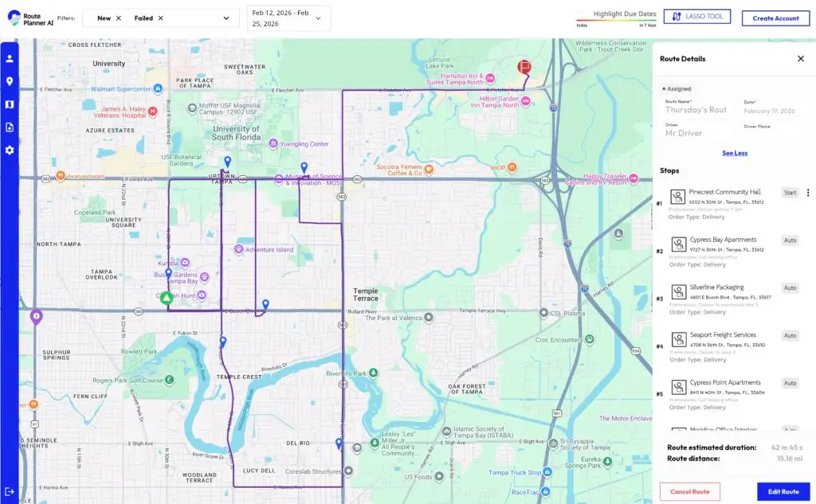Click the Highlight Due Dates gradient bar
The height and width of the screenshot is (504, 816).
click(616, 21)
